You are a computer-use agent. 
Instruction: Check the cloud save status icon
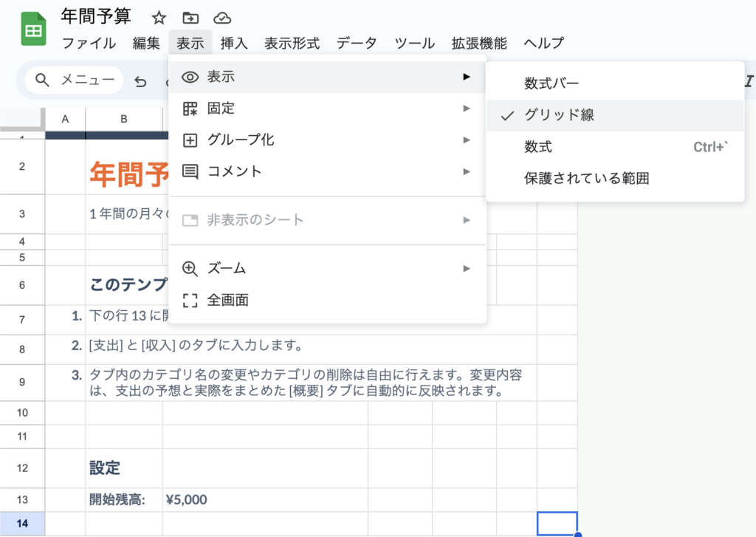(221, 18)
